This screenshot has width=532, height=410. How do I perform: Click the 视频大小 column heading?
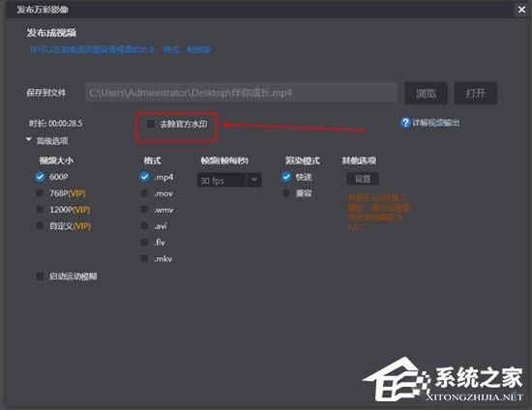(x=56, y=161)
